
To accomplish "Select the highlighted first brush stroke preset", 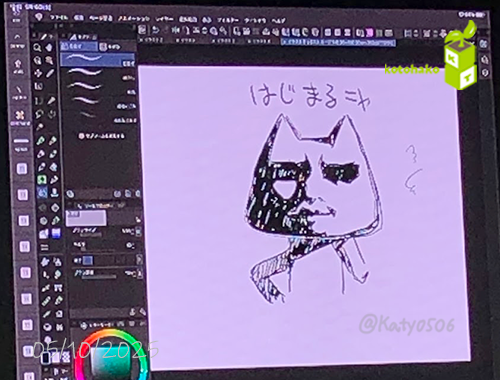I will pos(98,60).
